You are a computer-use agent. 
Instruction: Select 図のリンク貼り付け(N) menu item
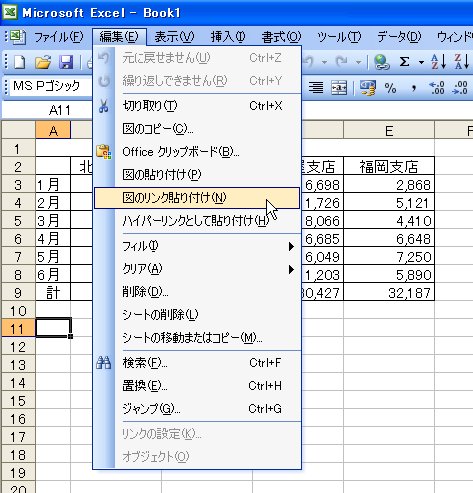tap(197, 198)
